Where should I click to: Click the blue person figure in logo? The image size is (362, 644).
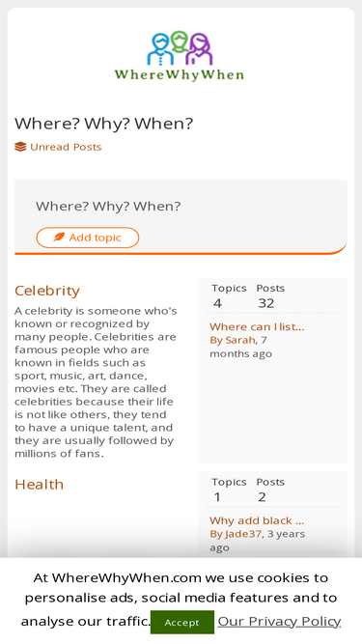pos(160,49)
